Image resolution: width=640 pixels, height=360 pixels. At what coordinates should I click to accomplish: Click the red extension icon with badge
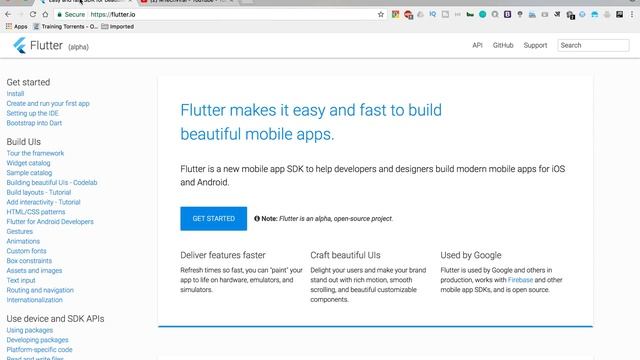pos(408,15)
